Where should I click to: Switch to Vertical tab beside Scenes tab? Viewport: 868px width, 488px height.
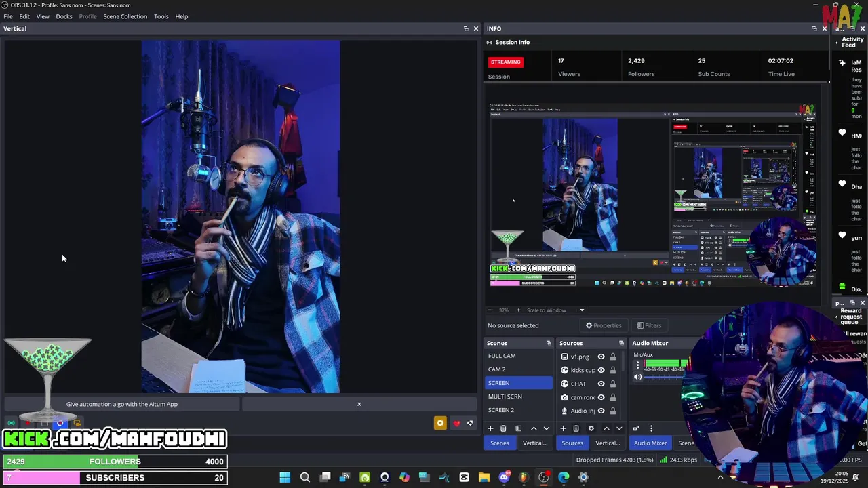coord(535,443)
